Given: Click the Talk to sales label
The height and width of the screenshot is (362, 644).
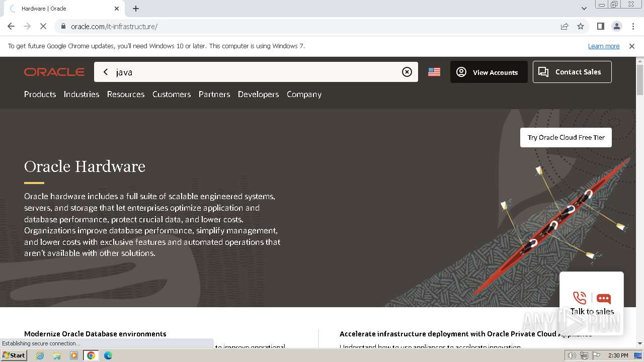Looking at the screenshot, I should coord(592,311).
